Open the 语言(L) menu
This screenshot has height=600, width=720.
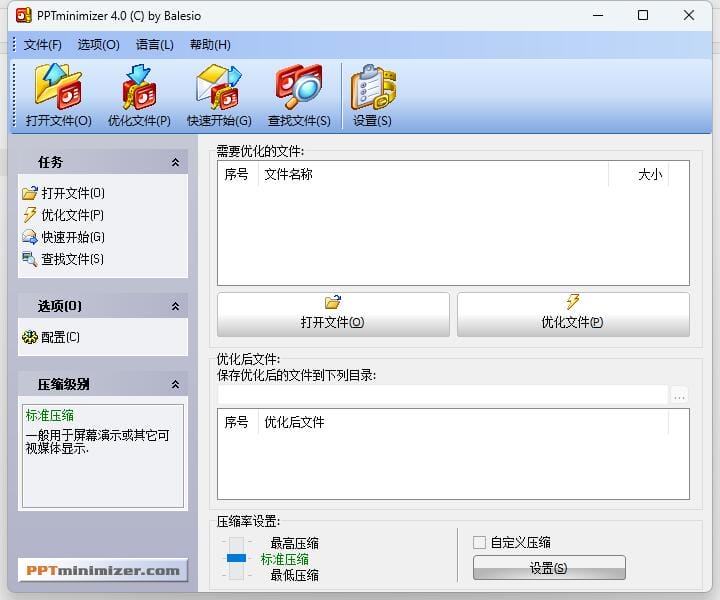tap(155, 45)
